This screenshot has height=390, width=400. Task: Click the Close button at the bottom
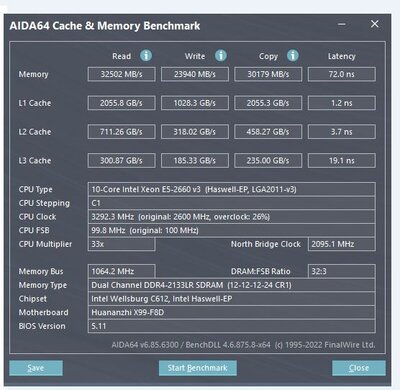pyautogui.click(x=359, y=368)
